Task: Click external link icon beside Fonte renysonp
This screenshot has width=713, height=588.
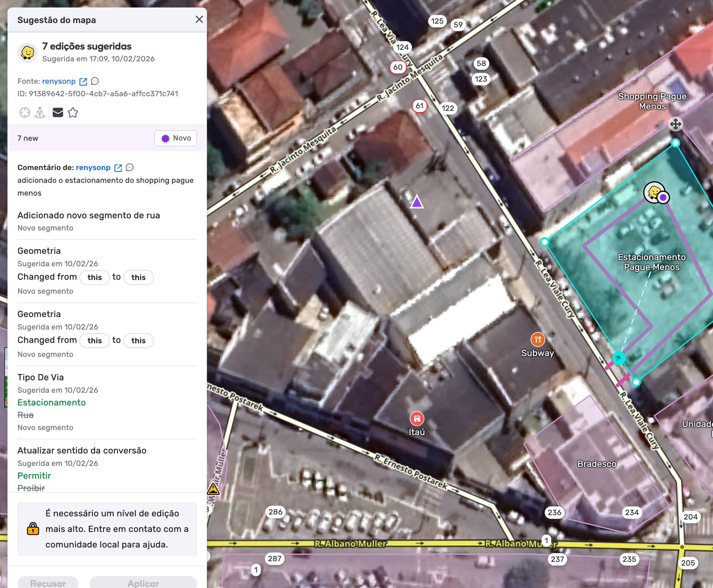Action: (83, 81)
